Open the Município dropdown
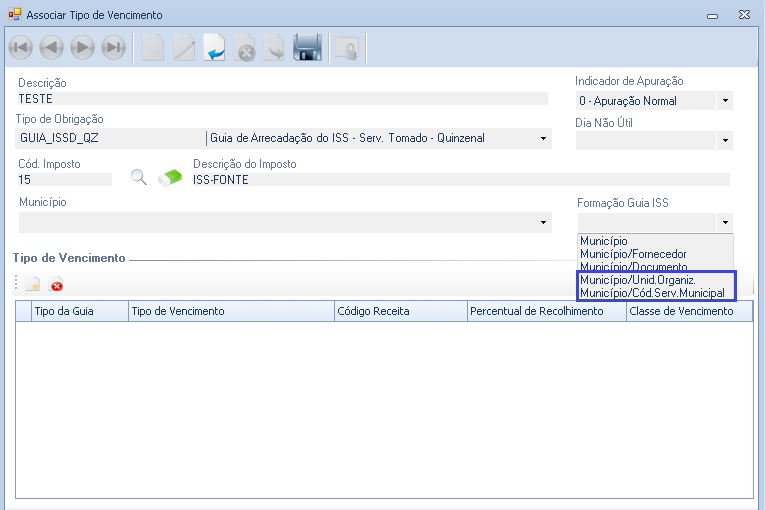The height and width of the screenshot is (510, 765). (x=543, y=222)
